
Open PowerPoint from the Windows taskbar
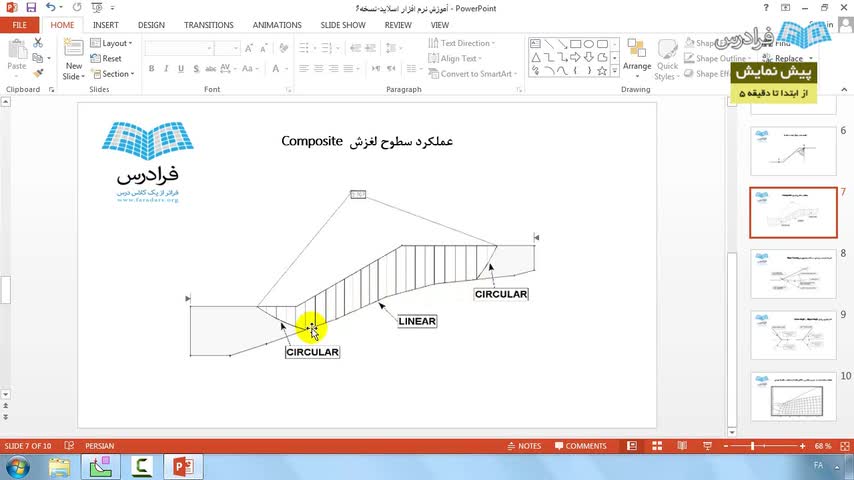[184, 467]
